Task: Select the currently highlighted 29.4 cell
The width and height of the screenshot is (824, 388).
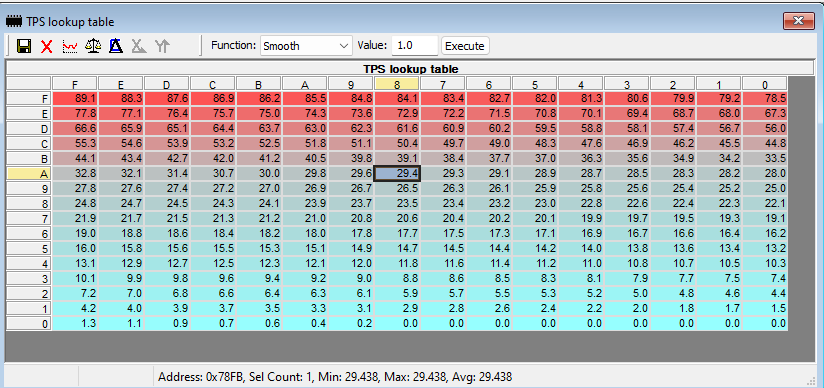Action: 397,174
